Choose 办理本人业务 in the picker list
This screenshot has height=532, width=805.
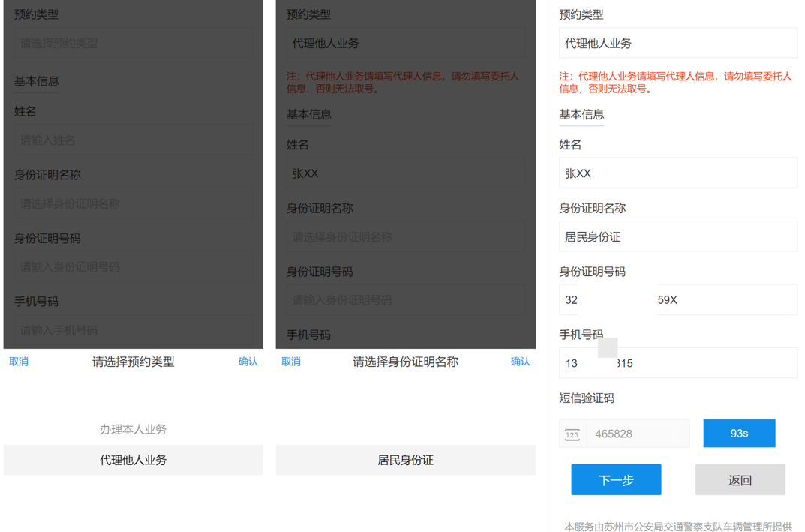pyautogui.click(x=133, y=430)
